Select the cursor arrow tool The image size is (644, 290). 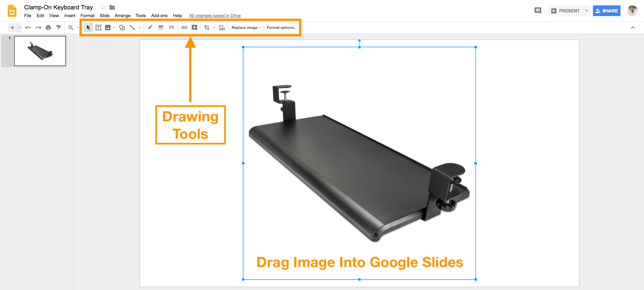click(88, 28)
